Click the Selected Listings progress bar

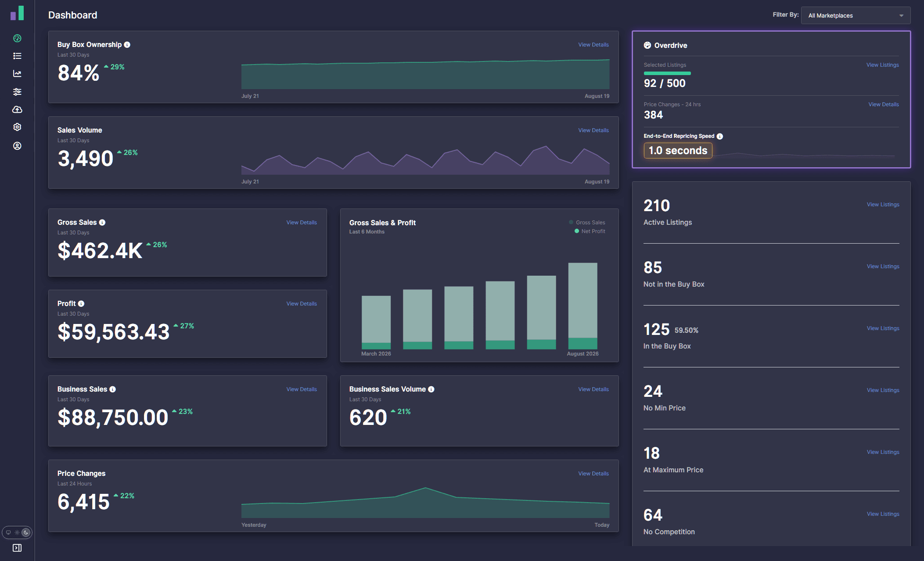click(x=667, y=73)
